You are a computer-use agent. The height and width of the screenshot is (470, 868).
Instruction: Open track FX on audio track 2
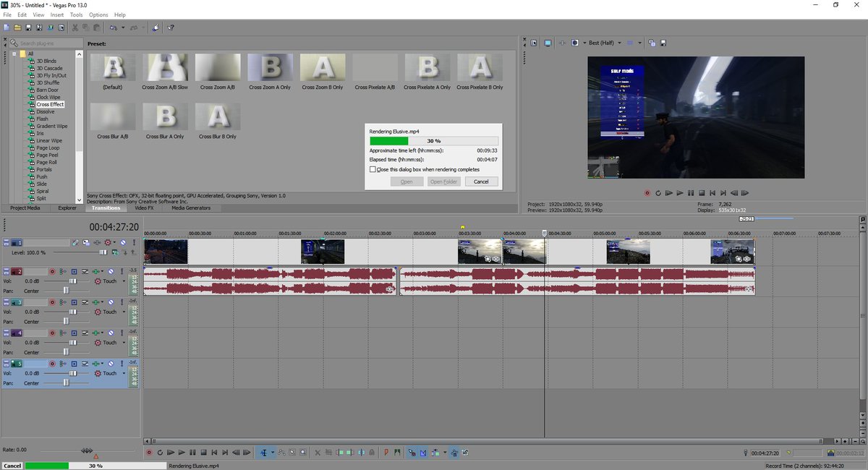tap(95, 271)
